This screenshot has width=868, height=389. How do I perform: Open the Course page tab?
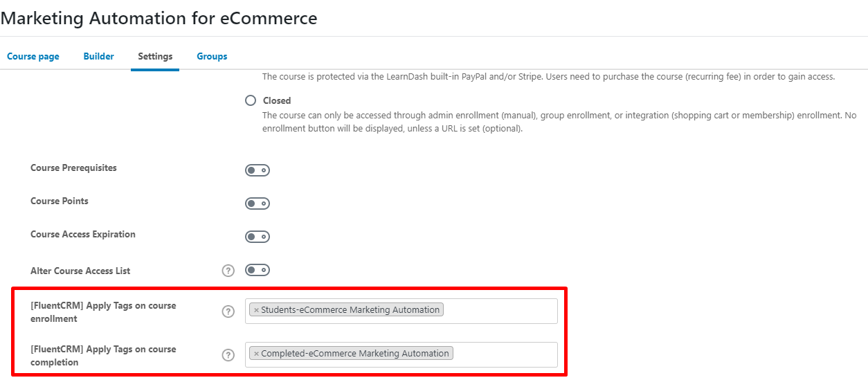33,56
